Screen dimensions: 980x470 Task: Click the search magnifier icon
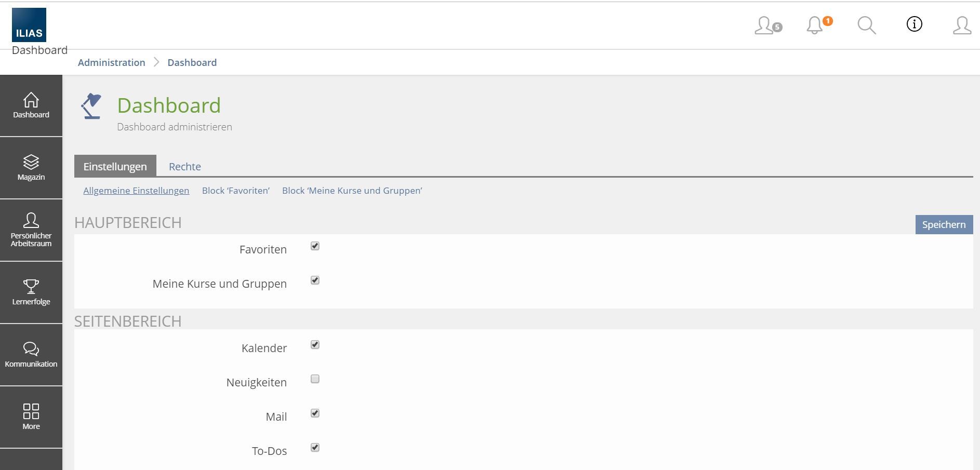pos(866,25)
